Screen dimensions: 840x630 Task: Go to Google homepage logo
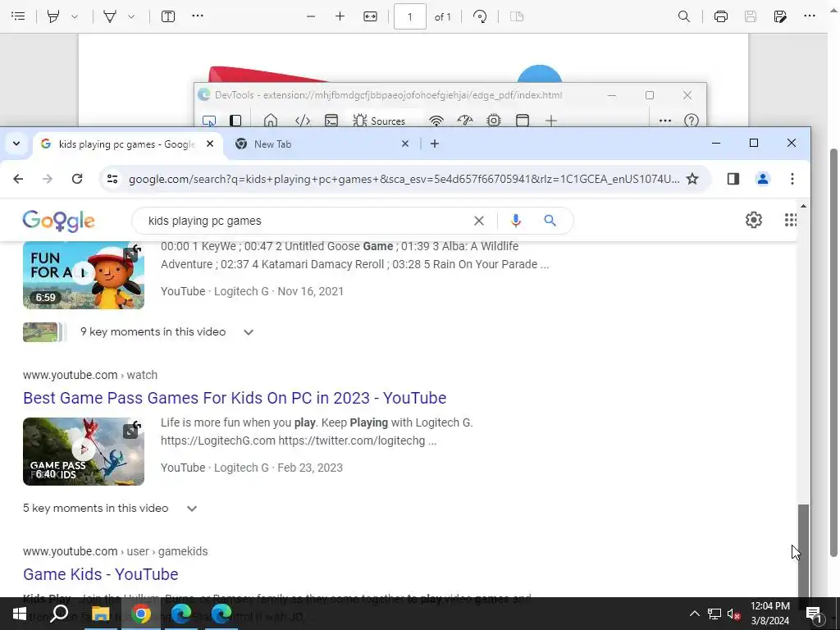coord(58,221)
